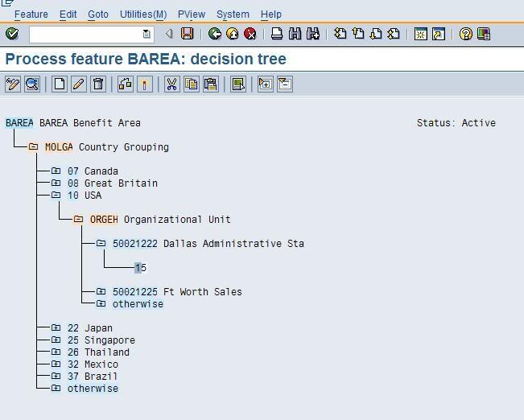524x420 pixels.
Task: Expand the 50021225 Ft Worth Sales node
Action: click(101, 291)
